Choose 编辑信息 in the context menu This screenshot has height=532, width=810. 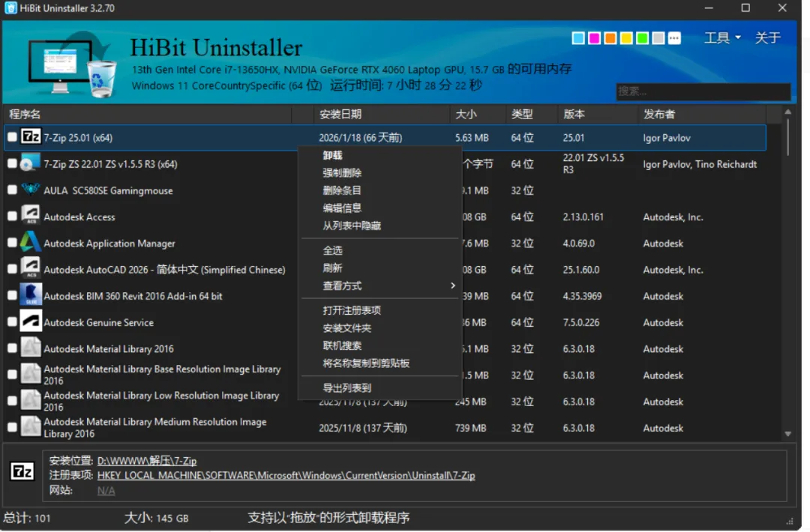pyautogui.click(x=379, y=208)
